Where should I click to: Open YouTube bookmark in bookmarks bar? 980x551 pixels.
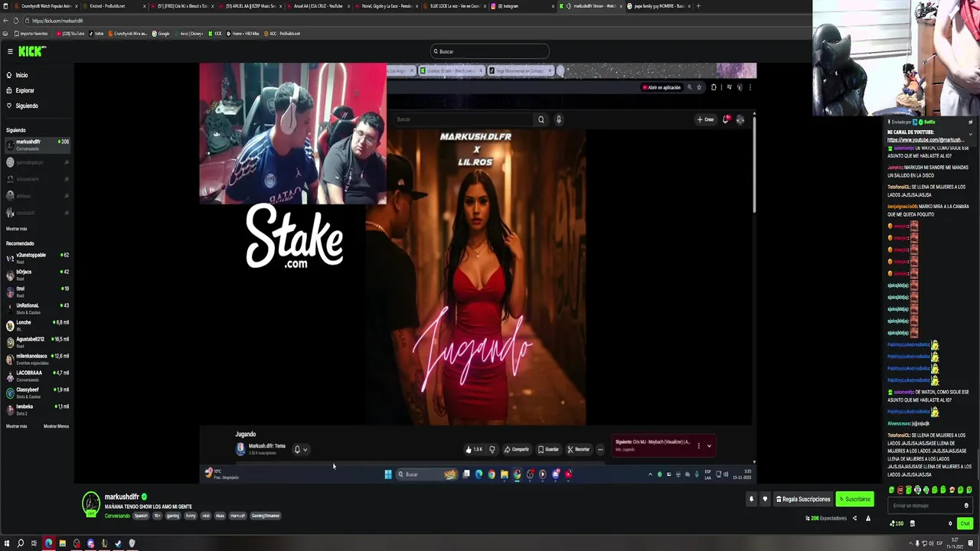point(69,34)
